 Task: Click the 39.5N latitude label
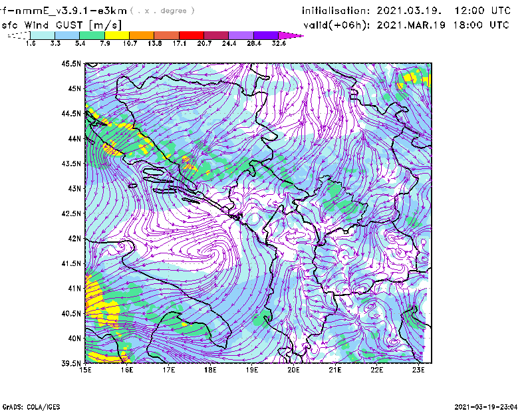[71, 364]
